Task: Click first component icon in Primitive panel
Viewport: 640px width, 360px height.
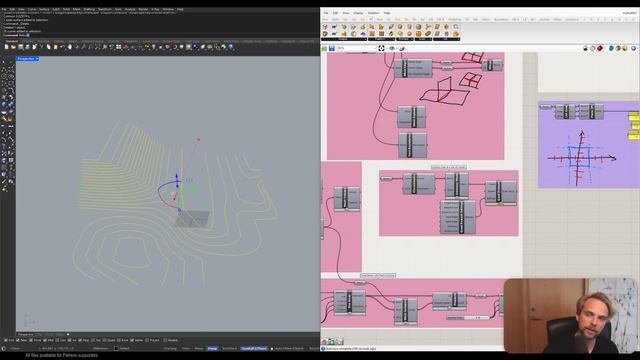Action: 400,27
